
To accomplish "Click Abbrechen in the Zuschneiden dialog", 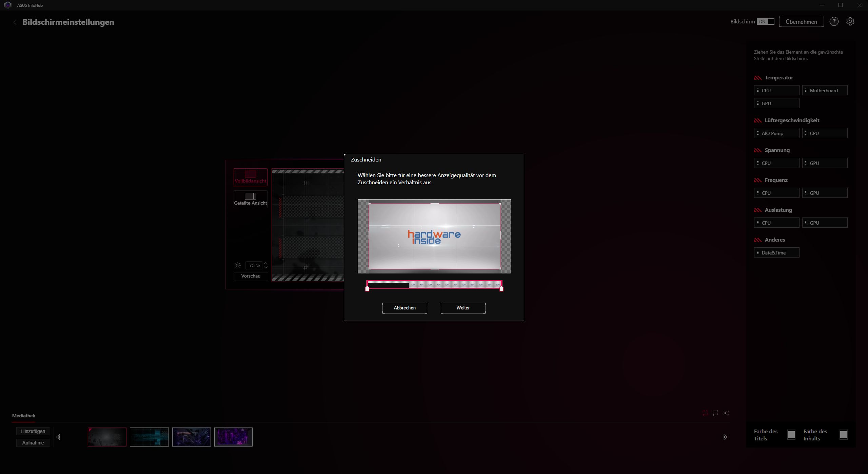I will click(x=405, y=308).
